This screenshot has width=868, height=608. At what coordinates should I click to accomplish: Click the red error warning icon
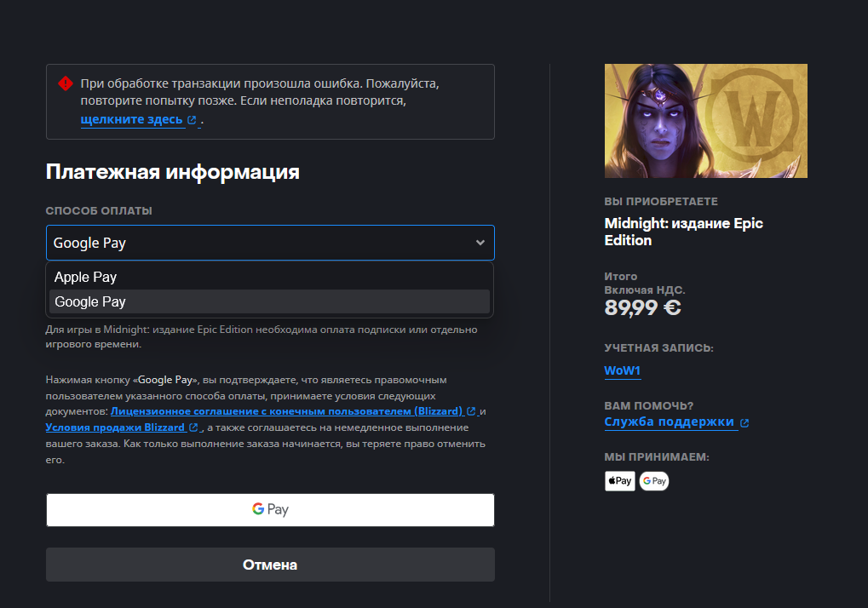66,83
